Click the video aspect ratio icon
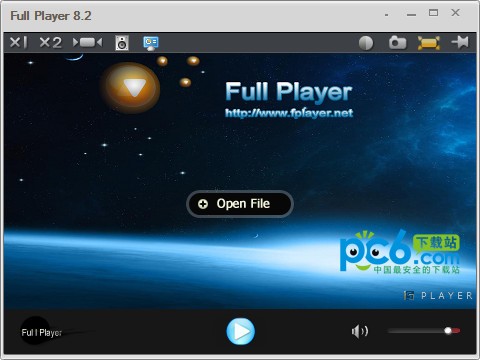Screen dimensions: 480x360 pyautogui.click(x=87, y=43)
